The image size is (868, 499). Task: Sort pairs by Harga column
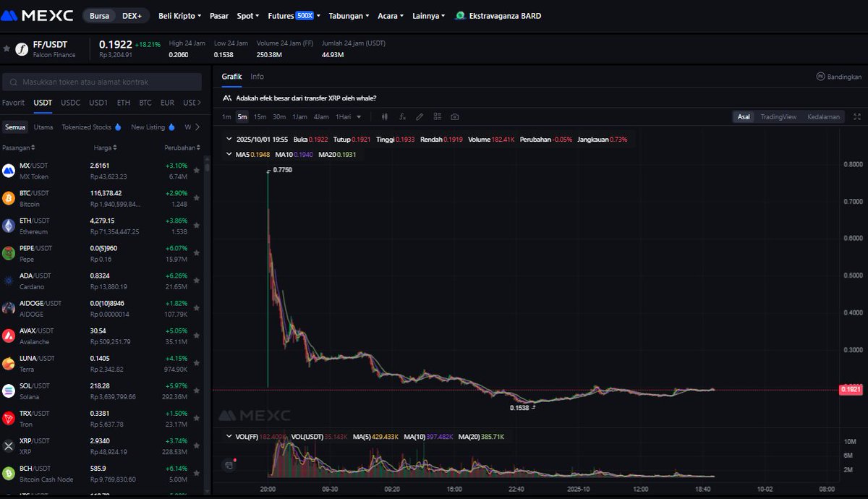tap(106, 148)
